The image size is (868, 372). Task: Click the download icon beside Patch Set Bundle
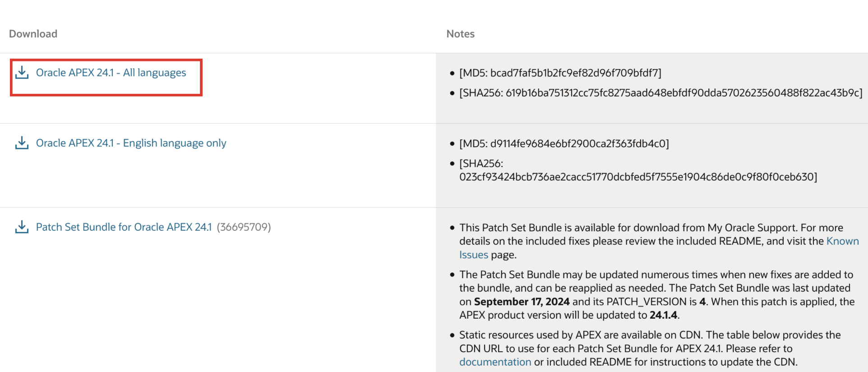(x=22, y=227)
